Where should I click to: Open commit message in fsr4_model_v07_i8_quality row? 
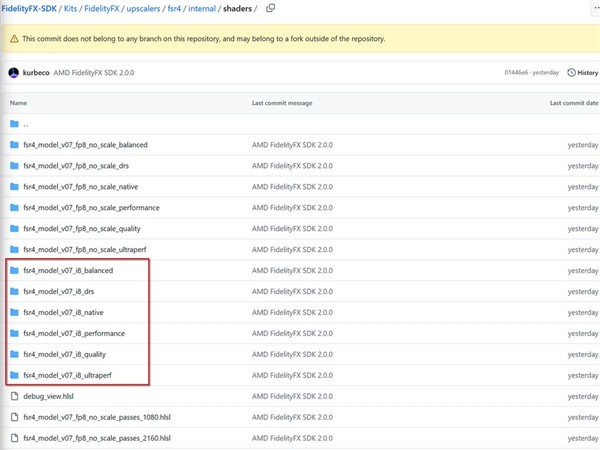tap(292, 354)
